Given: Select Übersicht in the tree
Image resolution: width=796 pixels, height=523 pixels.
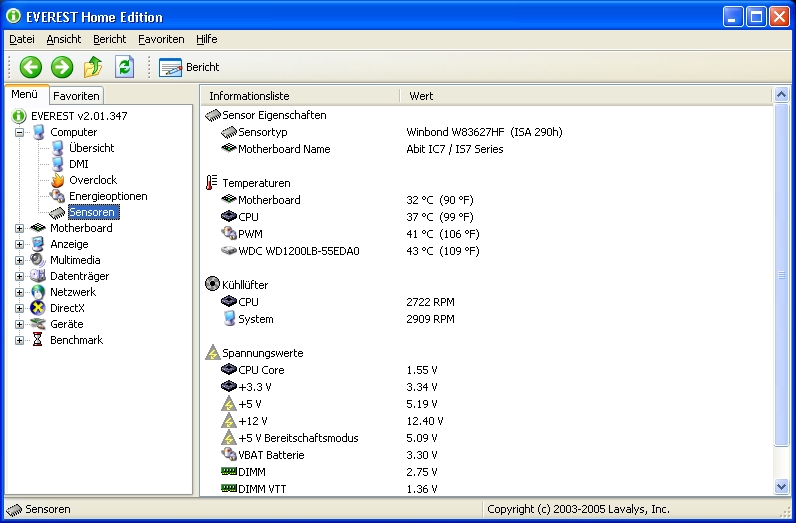Looking at the screenshot, I should pos(91,148).
